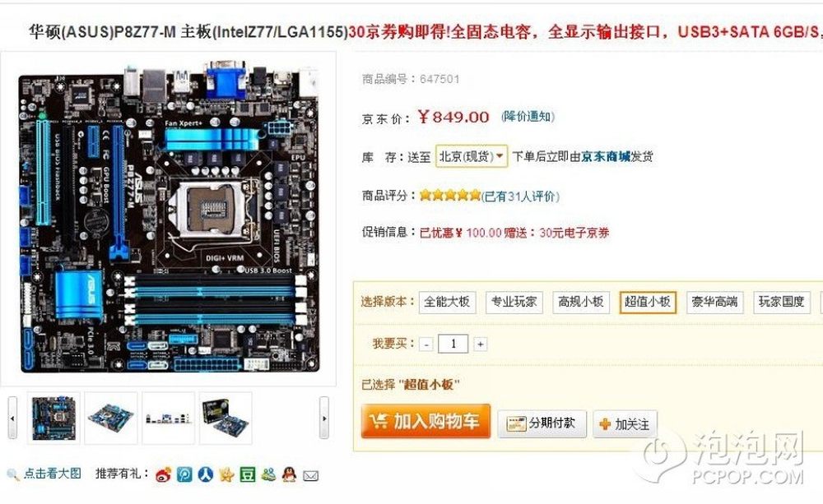
Task: Share via Tencent Weibo icon
Action: [x=184, y=474]
